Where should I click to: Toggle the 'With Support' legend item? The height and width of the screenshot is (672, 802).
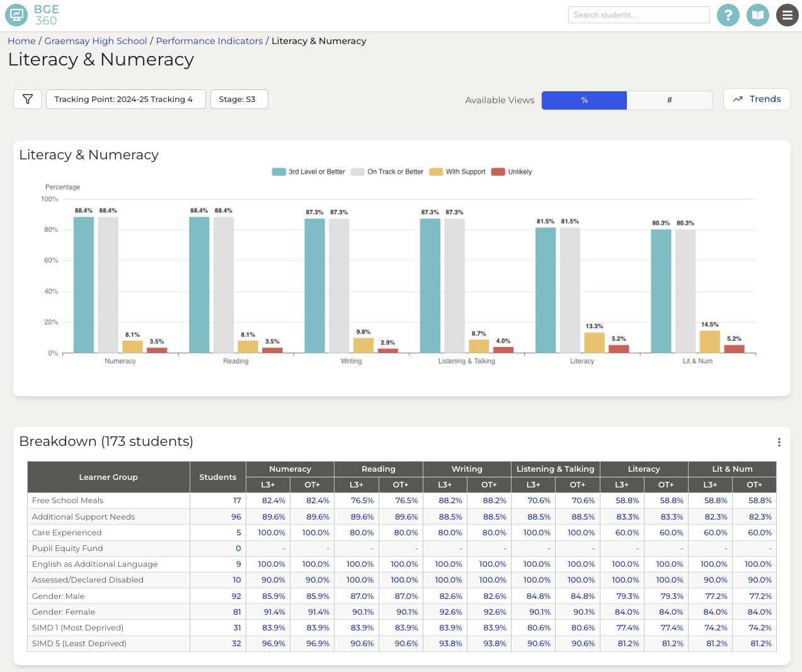(457, 171)
